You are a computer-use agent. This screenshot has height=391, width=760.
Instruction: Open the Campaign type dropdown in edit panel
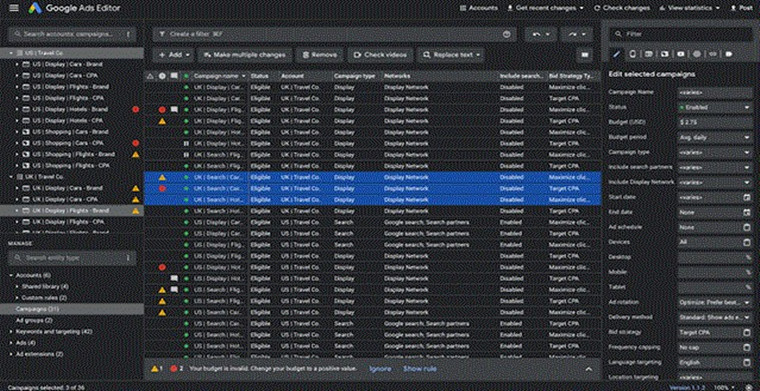715,152
